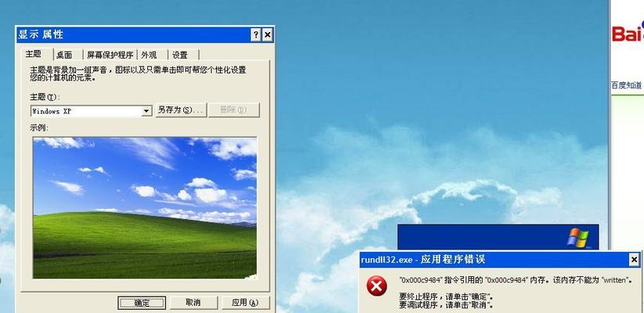Screen dimensions: 644x313
Task: Click the Baidu logo
Action: pyautogui.click(x=628, y=33)
